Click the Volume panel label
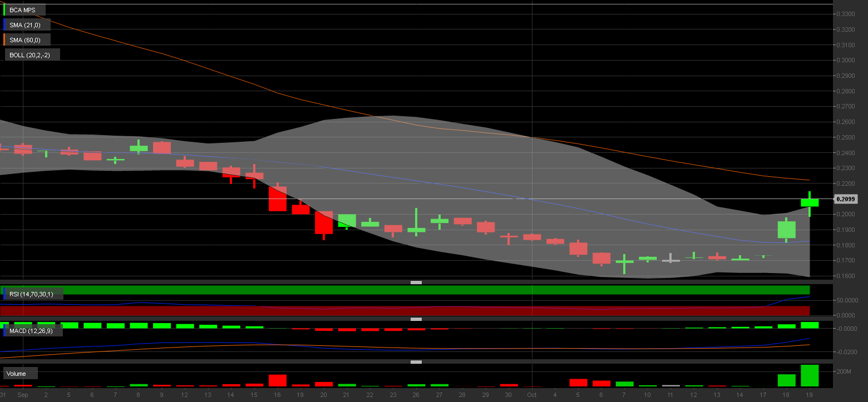The width and height of the screenshot is (868, 402). [x=21, y=373]
